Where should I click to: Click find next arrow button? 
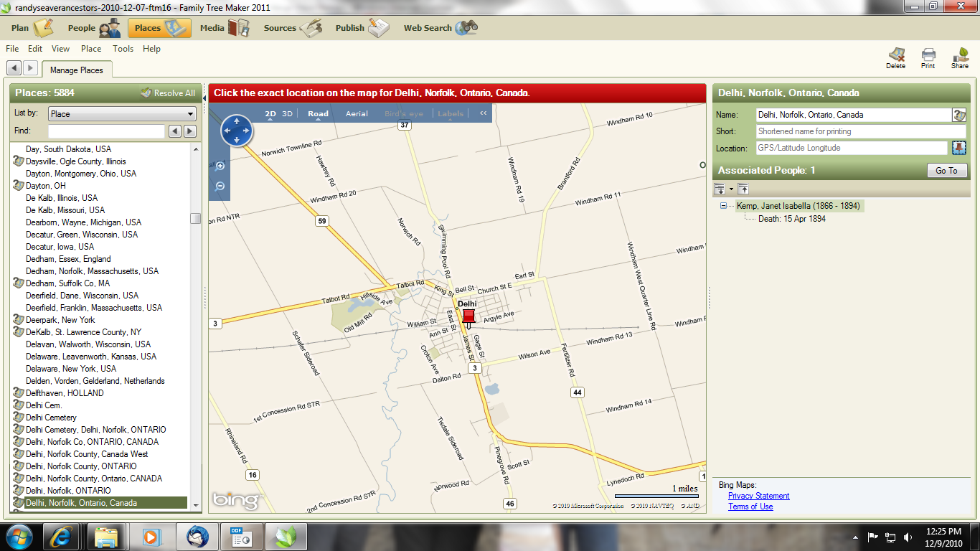190,131
